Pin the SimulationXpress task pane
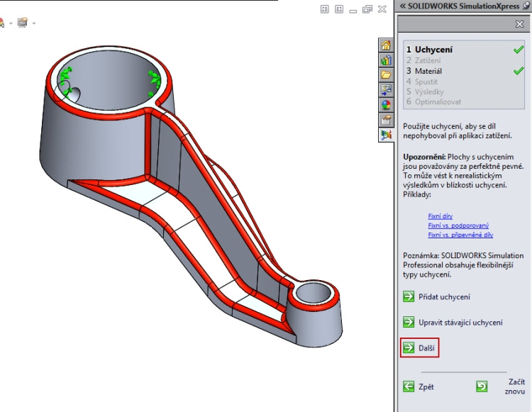Screen dimensions: 532x412 526,6
